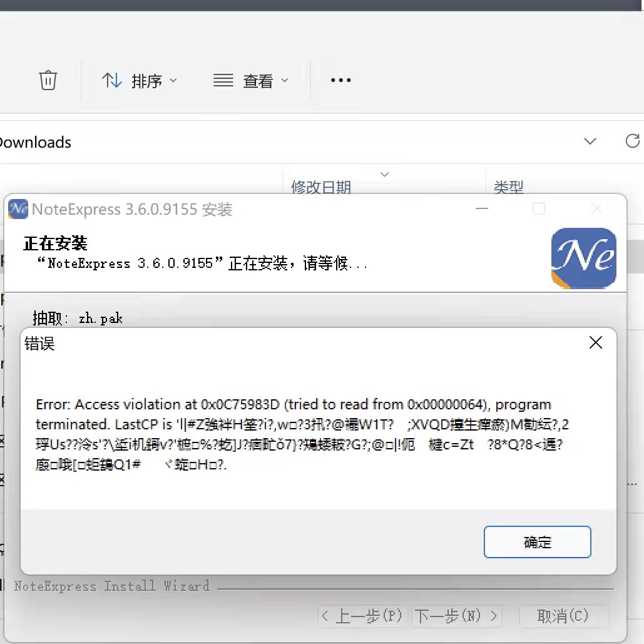Sort by the 修改日期 column header
Screen dimensions: 644x644
[321, 187]
